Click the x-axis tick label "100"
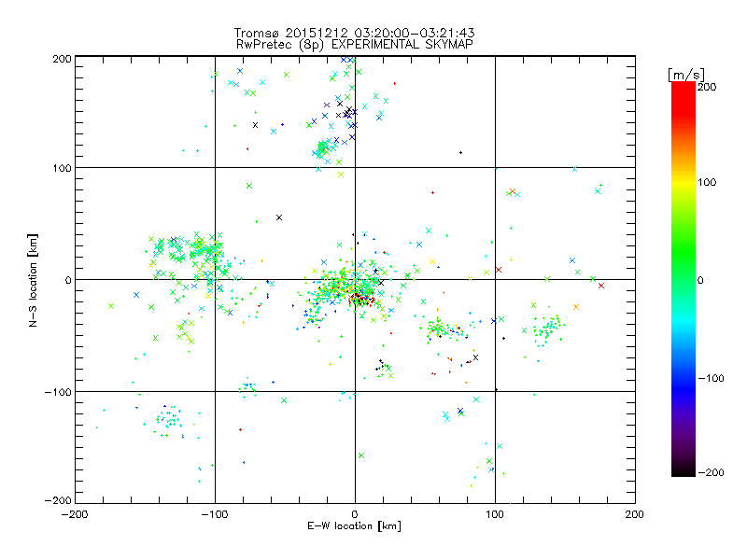Screen dimensions: 747x560 [x=495, y=514]
